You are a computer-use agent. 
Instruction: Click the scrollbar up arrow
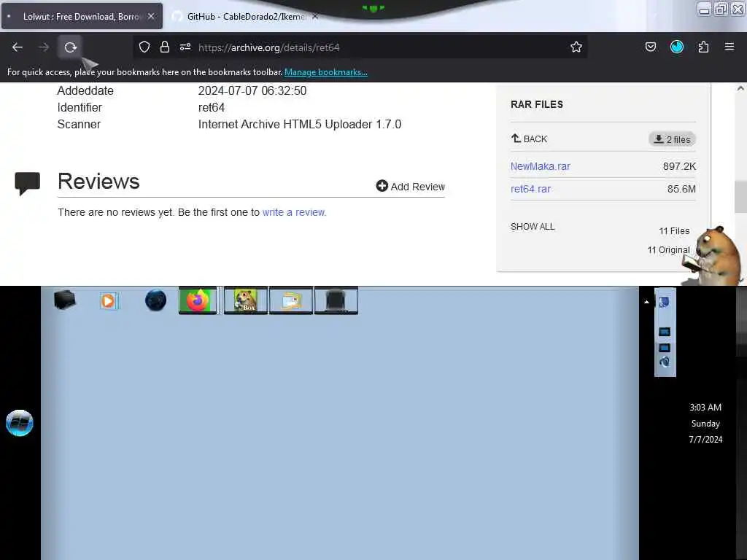click(x=740, y=88)
